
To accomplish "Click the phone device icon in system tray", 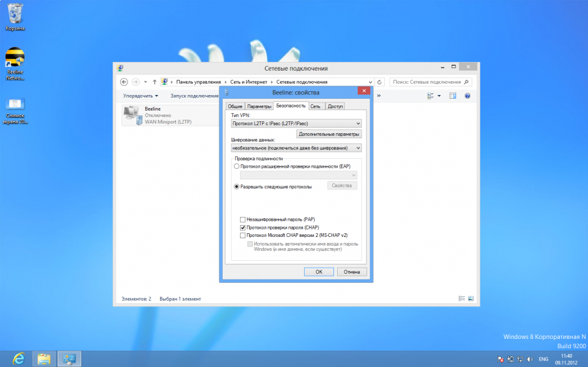I will (x=510, y=359).
